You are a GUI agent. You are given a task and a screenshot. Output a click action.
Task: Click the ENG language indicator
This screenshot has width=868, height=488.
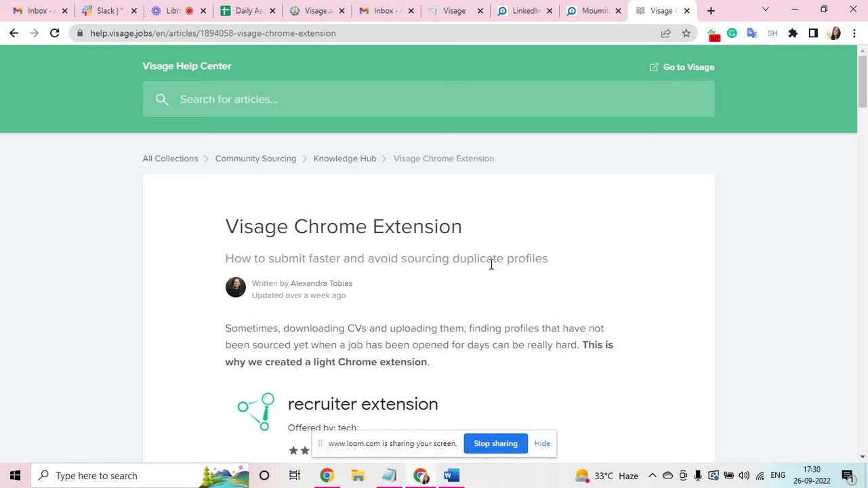[778, 476]
